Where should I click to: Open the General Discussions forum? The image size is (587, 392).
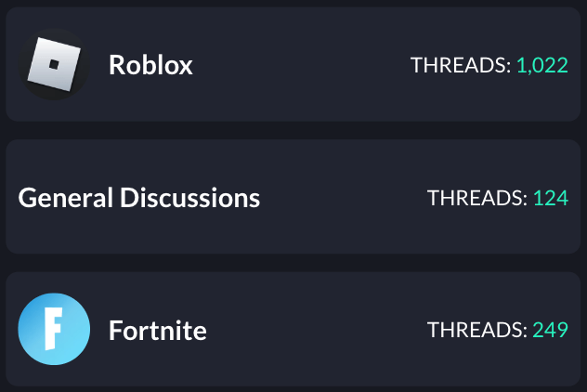click(139, 198)
